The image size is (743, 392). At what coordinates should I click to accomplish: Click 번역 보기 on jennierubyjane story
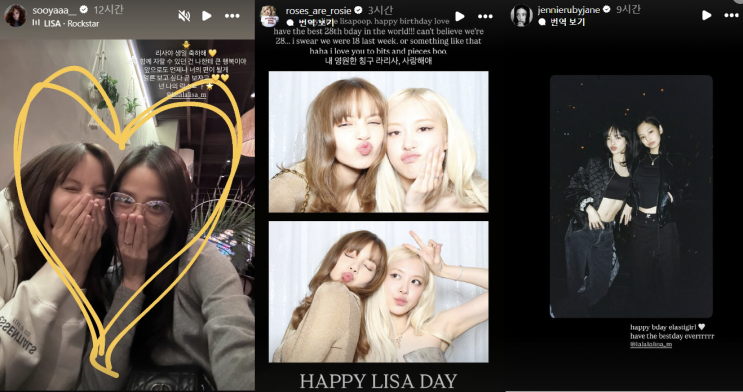point(562,22)
